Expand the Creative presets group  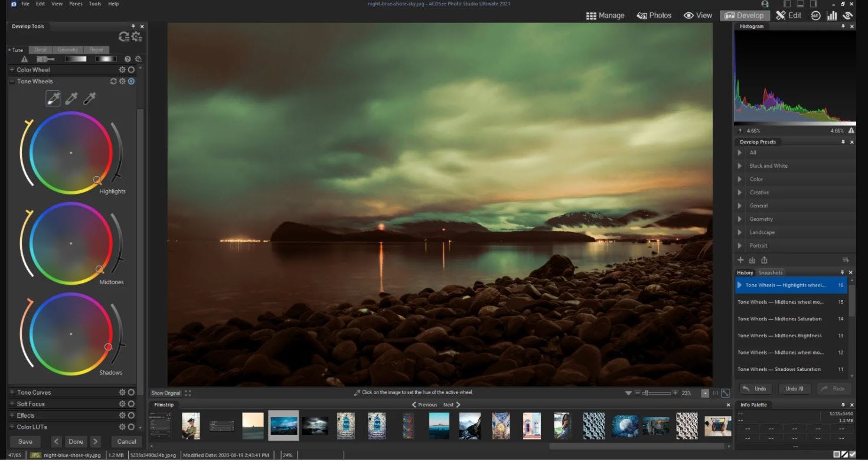pos(740,193)
